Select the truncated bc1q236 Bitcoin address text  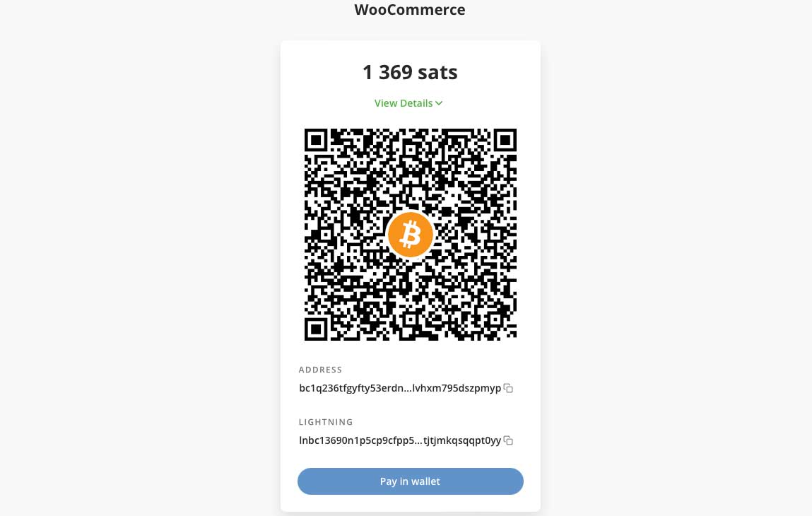click(400, 388)
